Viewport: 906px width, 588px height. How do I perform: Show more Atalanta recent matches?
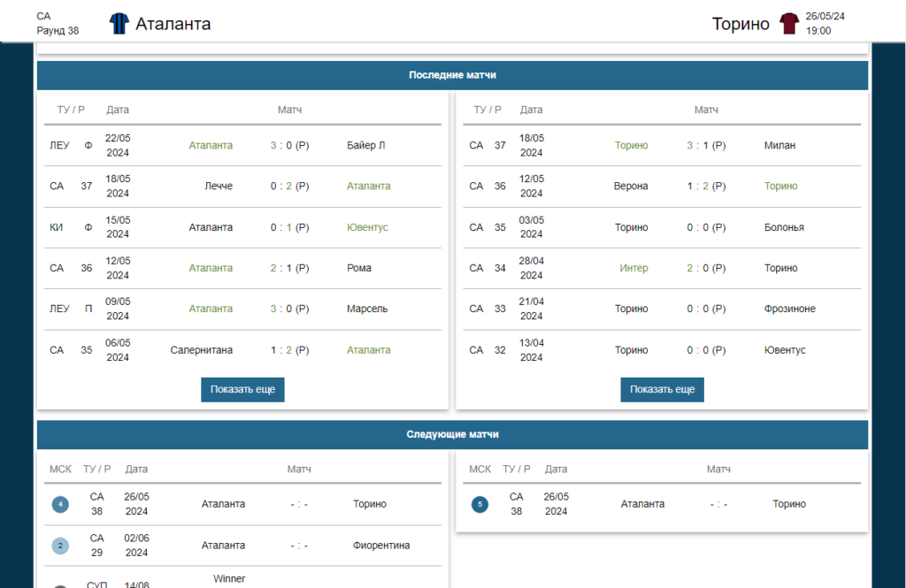242,389
